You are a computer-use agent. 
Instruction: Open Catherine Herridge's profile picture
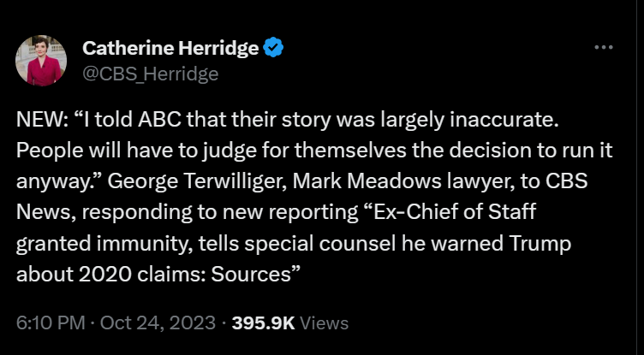(x=41, y=62)
